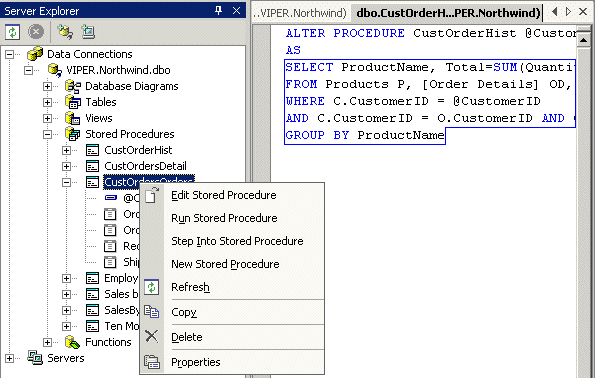
Task: Click the Req column icon in the tree
Action: point(110,246)
